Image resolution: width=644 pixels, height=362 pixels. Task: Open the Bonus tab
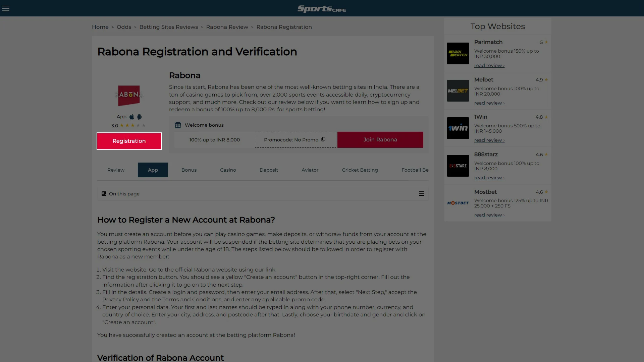click(189, 170)
